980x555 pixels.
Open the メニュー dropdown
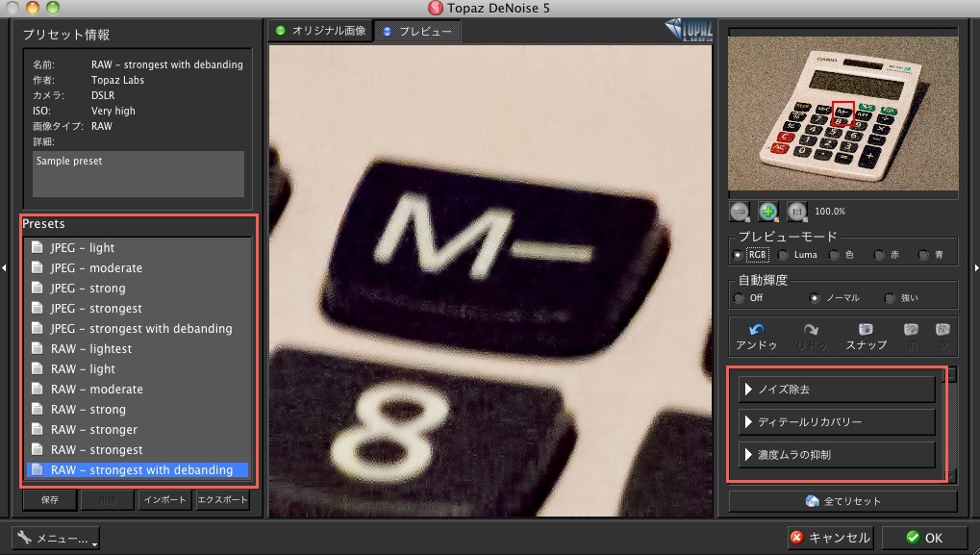56,539
